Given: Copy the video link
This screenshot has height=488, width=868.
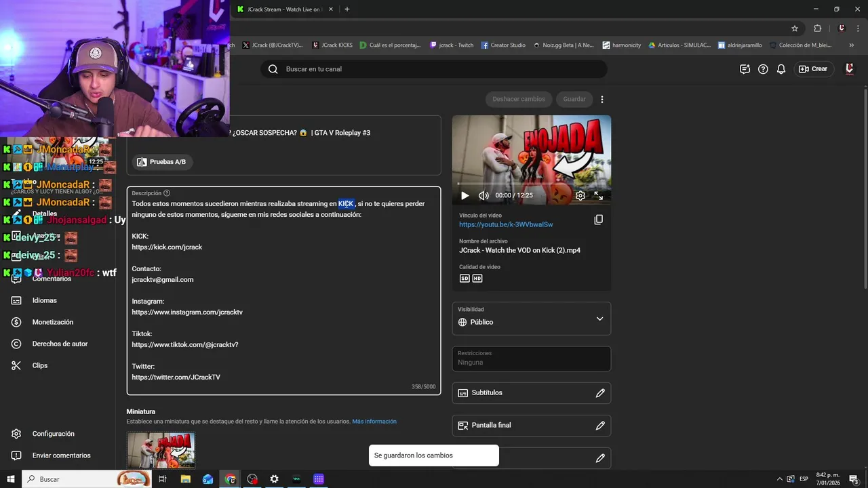Looking at the screenshot, I should [x=598, y=220].
